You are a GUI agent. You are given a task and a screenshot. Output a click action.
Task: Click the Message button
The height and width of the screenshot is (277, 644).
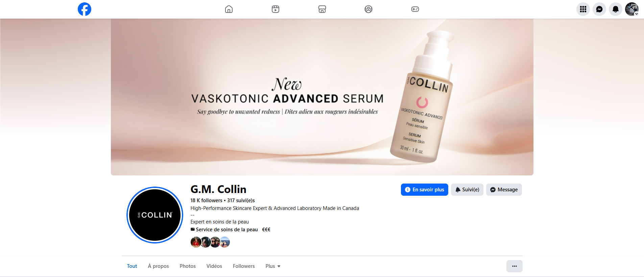(x=504, y=190)
